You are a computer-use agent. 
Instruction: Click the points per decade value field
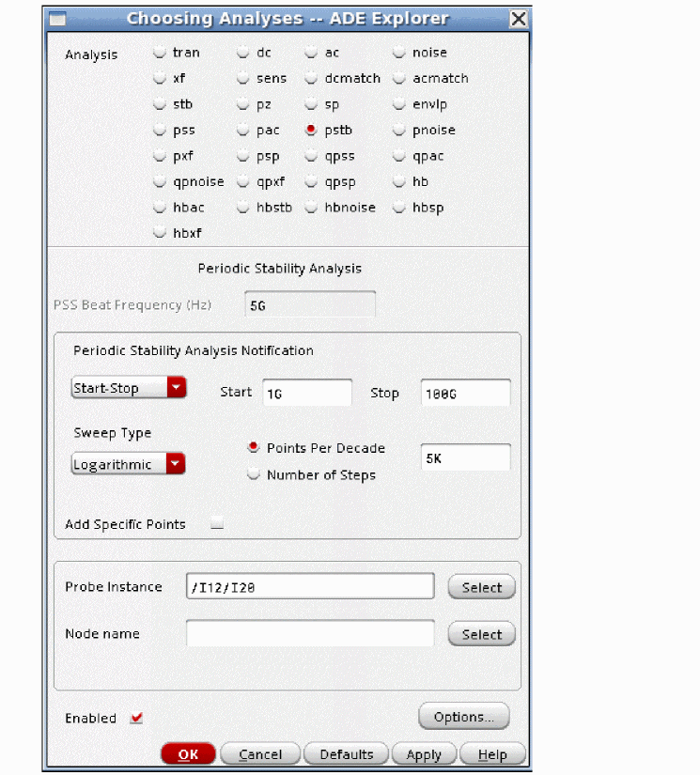pyautogui.click(x=465, y=457)
